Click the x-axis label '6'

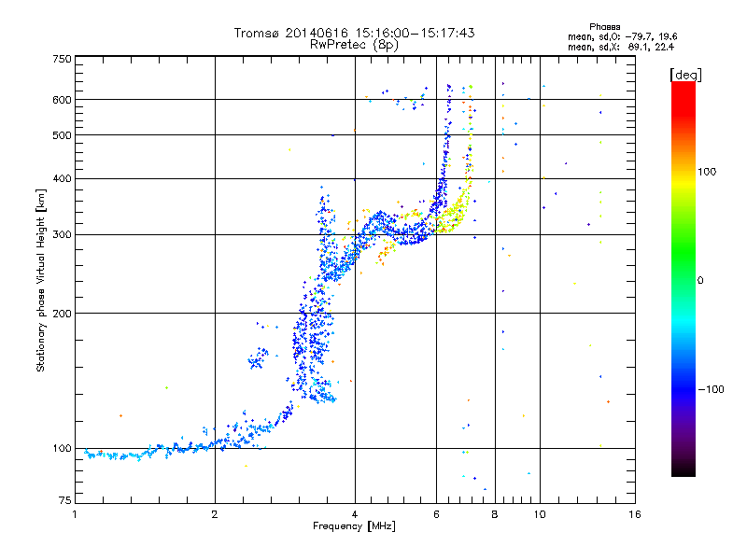point(436,514)
